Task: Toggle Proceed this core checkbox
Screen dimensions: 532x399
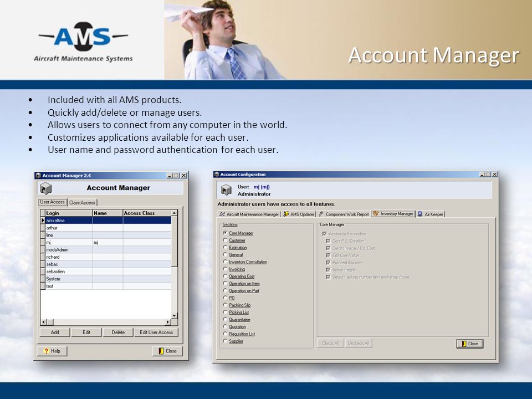Action: coord(328,263)
